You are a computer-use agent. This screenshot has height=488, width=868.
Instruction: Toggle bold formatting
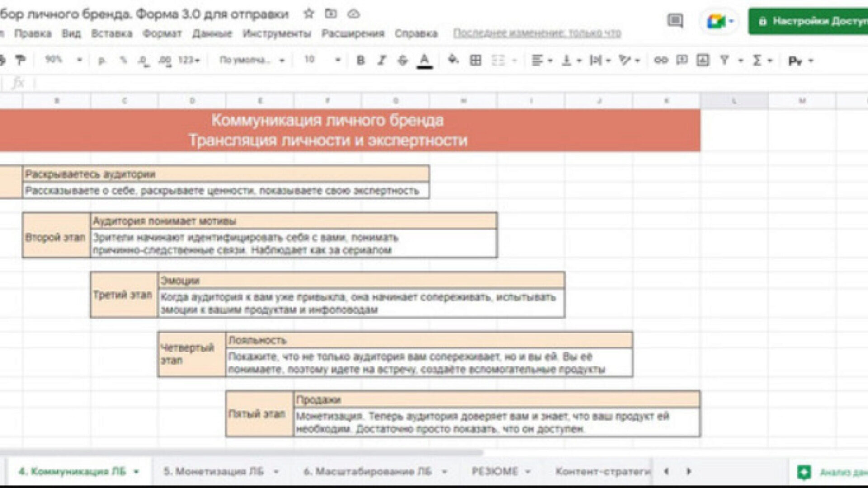pyautogui.click(x=360, y=60)
